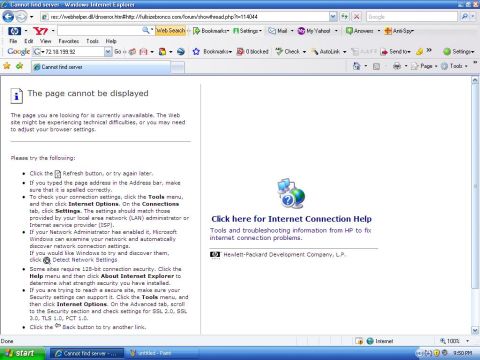The width and height of the screenshot is (480, 360).
Task: Click the yellow highlighter icon
Action: click(x=420, y=52)
